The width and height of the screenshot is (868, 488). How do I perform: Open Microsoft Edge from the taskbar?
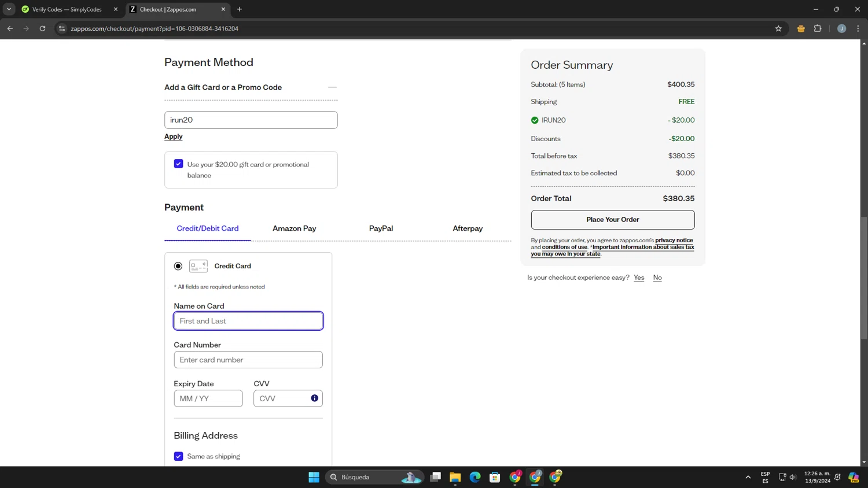pyautogui.click(x=475, y=477)
